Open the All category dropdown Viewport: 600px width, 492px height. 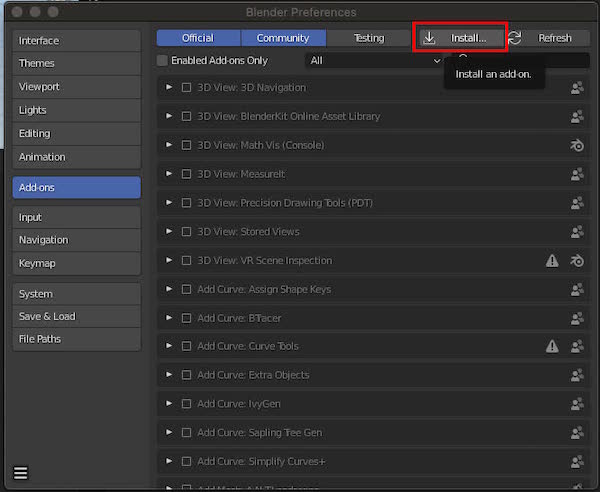click(375, 60)
